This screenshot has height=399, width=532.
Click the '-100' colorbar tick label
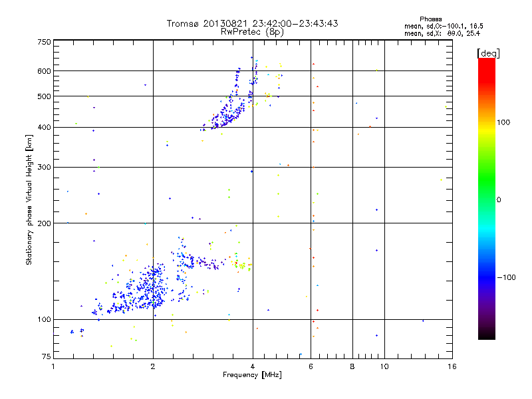pos(506,277)
